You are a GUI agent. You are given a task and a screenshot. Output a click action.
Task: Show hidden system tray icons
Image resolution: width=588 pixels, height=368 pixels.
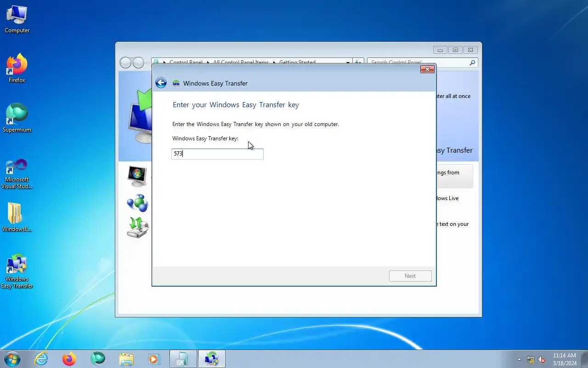520,359
